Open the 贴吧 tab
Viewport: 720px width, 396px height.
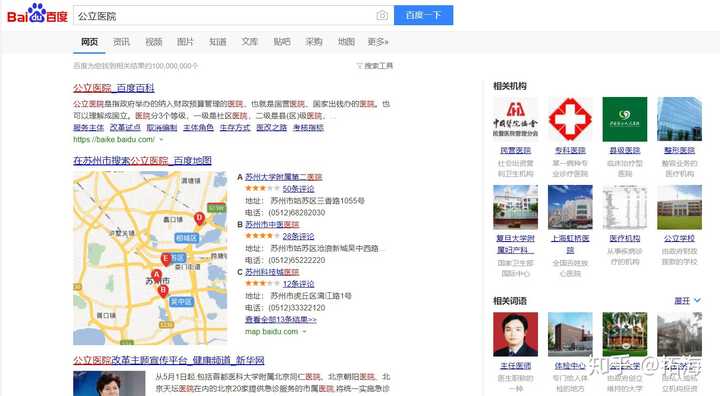(x=282, y=42)
